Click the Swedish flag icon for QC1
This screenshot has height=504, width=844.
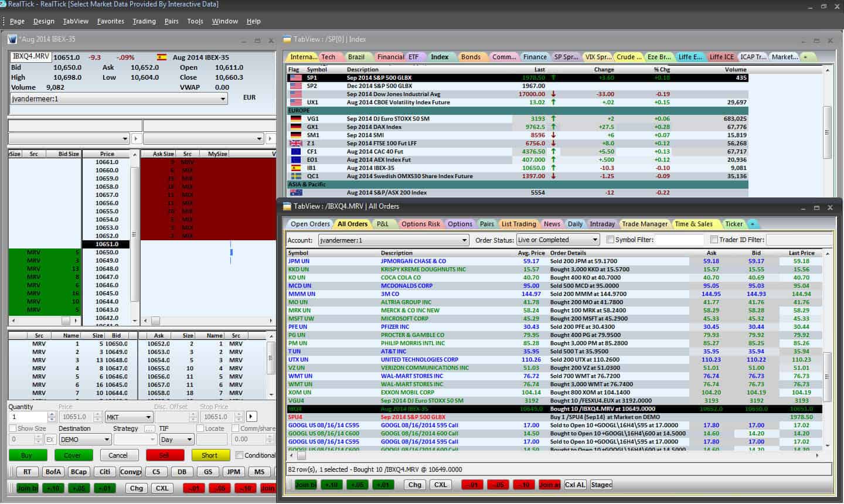296,176
